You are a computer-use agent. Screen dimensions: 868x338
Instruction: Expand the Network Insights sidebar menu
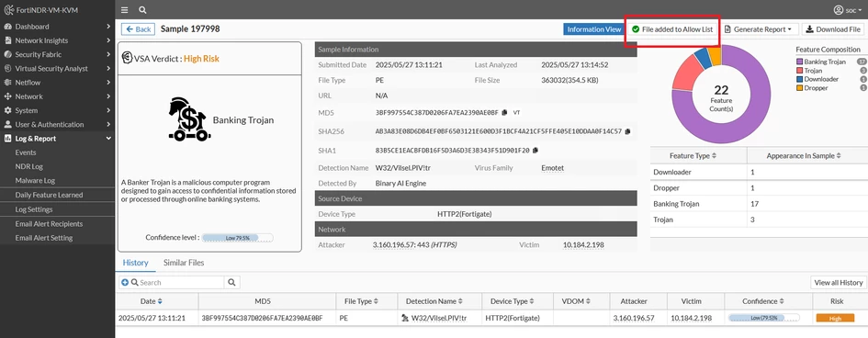coord(57,40)
